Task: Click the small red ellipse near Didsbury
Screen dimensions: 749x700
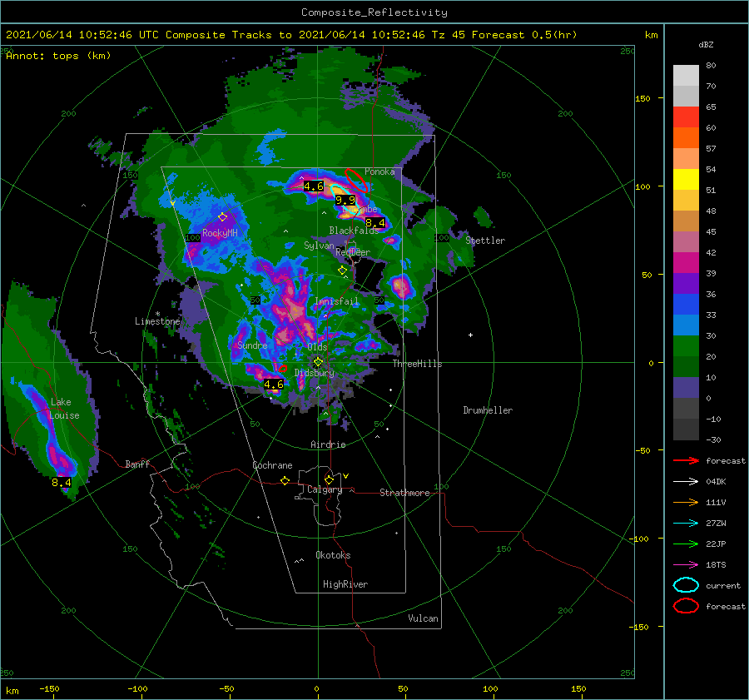Action: 283,369
